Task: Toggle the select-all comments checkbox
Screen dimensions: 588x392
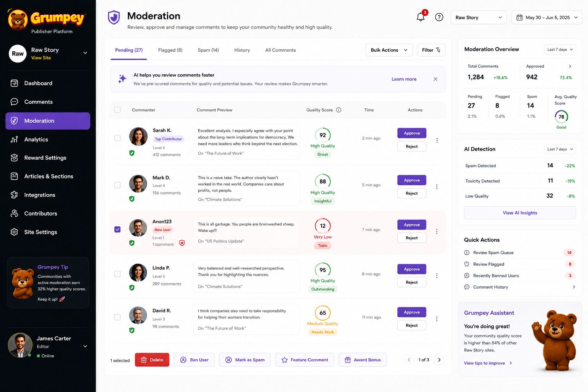Action: pyautogui.click(x=118, y=110)
